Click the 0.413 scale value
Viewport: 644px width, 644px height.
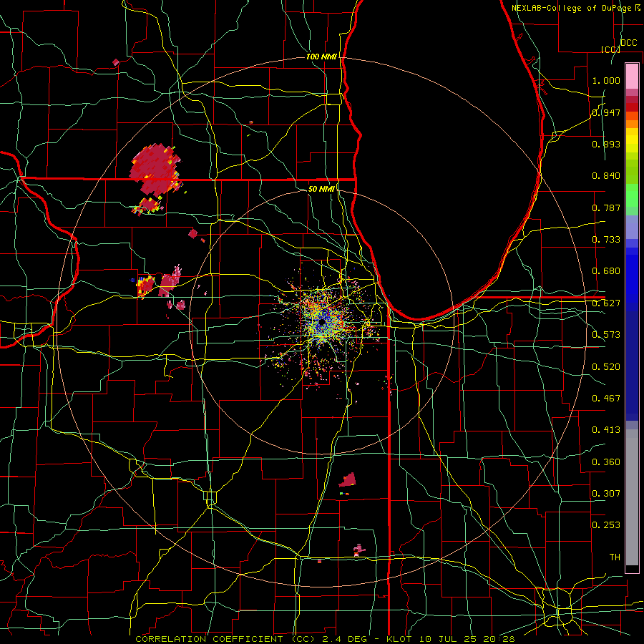tap(606, 430)
